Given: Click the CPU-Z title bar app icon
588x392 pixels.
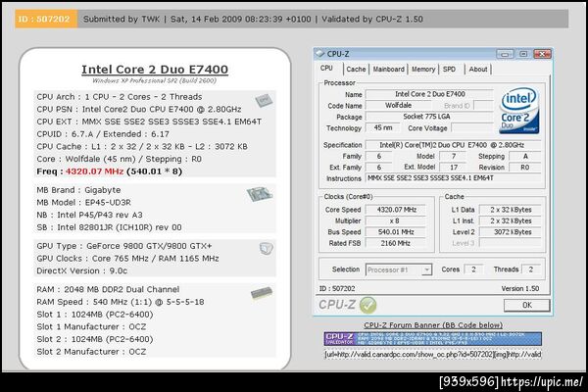Looking at the screenshot, I should click(319, 54).
